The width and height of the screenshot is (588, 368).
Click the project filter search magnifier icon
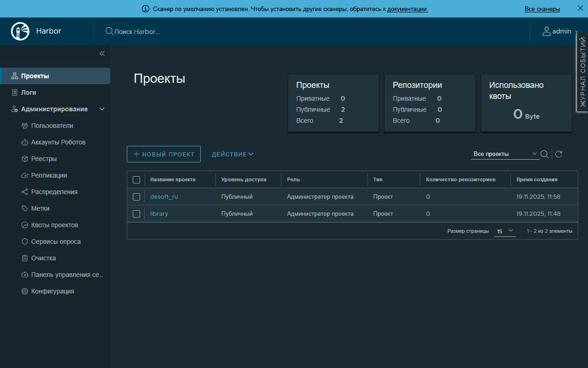click(x=544, y=154)
